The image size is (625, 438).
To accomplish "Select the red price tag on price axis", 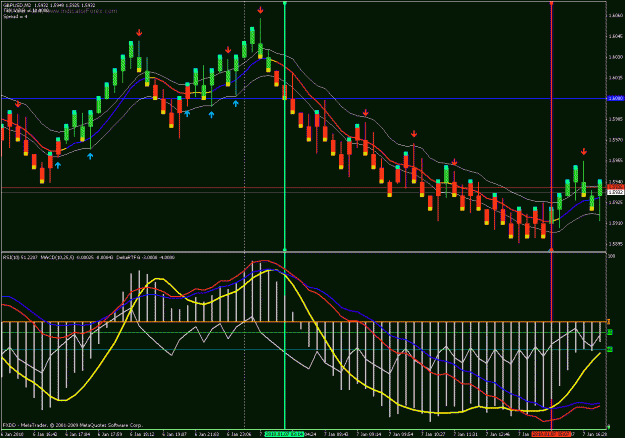I will [615, 187].
